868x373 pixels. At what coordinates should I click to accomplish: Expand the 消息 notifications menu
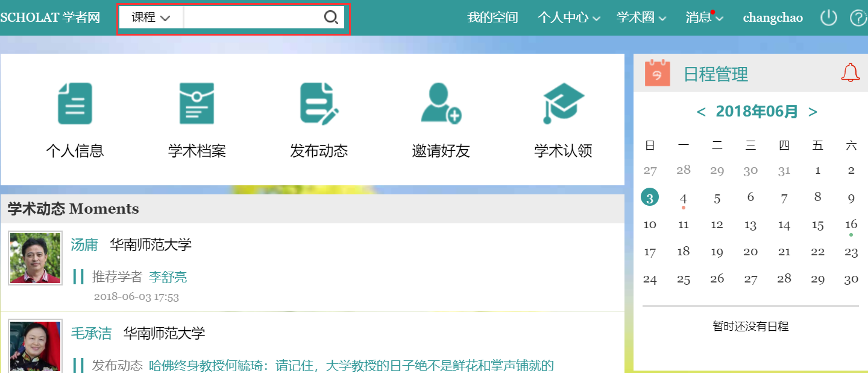[703, 18]
